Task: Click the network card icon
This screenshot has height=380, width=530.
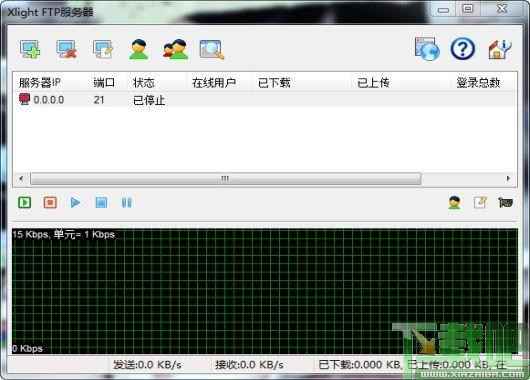Action: (x=505, y=203)
